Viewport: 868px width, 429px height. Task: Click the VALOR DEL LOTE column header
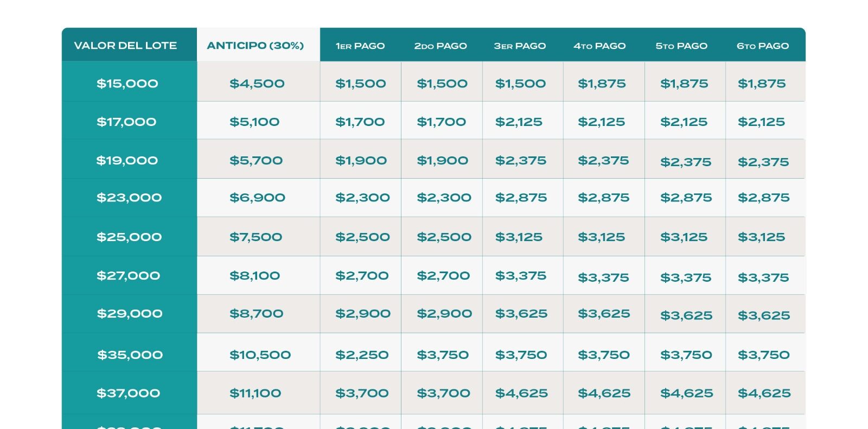pyautogui.click(x=129, y=45)
